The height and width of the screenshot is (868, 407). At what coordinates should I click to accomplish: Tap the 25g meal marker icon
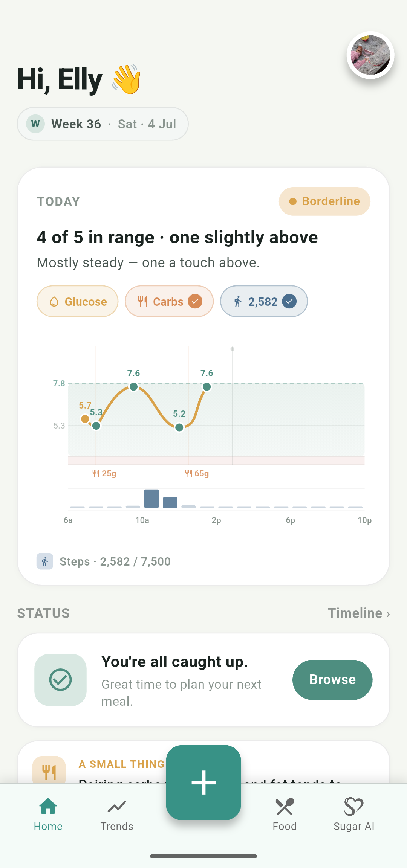96,473
